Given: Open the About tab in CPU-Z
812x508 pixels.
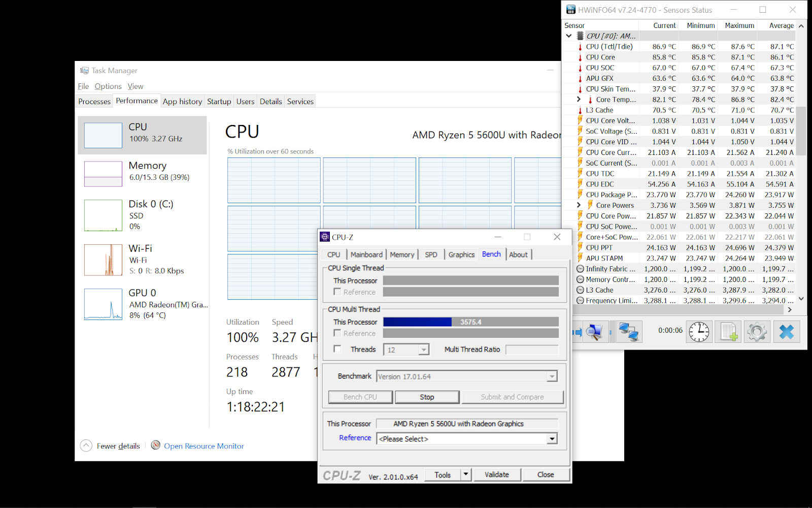Looking at the screenshot, I should (518, 255).
